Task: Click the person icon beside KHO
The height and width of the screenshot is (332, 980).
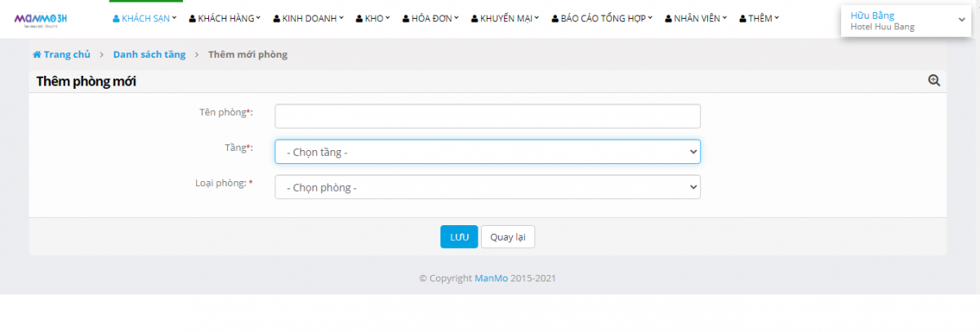Action: point(359,19)
